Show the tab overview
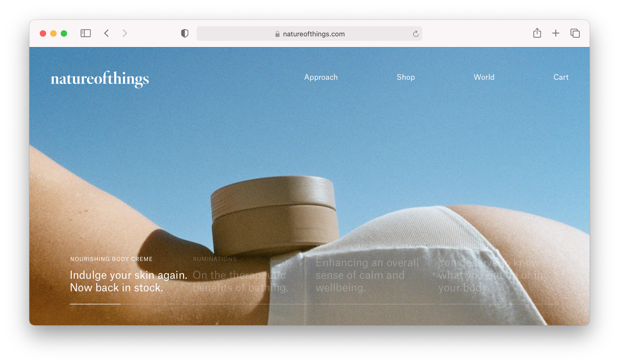The height and width of the screenshot is (364, 619). [574, 33]
